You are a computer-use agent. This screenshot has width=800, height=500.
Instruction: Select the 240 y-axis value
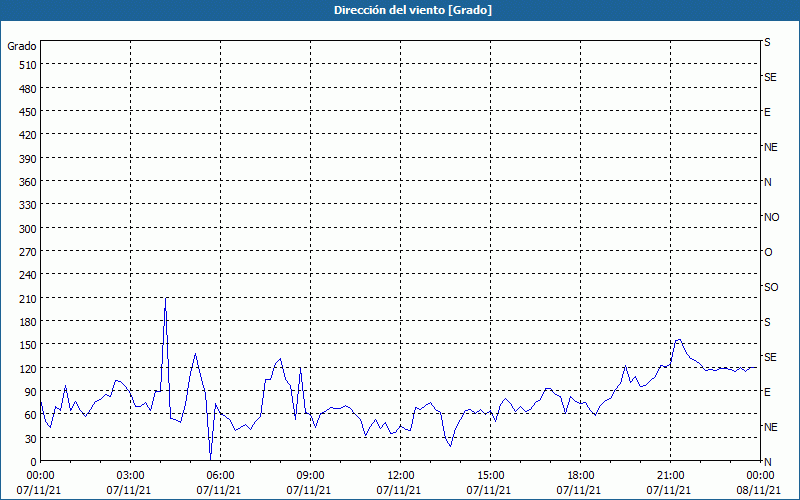tap(29, 275)
